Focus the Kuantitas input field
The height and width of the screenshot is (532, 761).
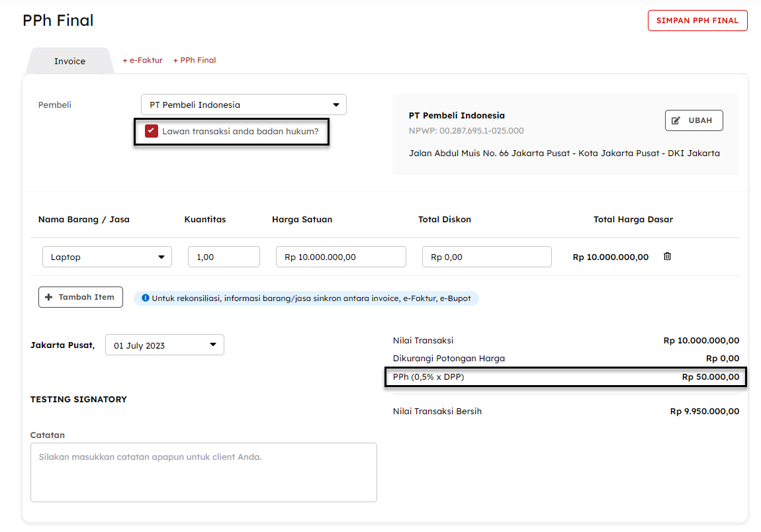coord(224,257)
